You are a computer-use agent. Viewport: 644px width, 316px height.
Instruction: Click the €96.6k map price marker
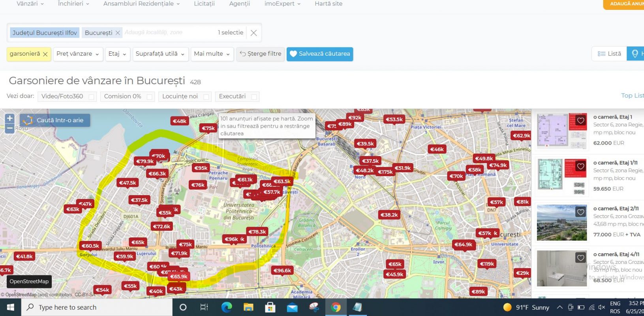coord(282,271)
